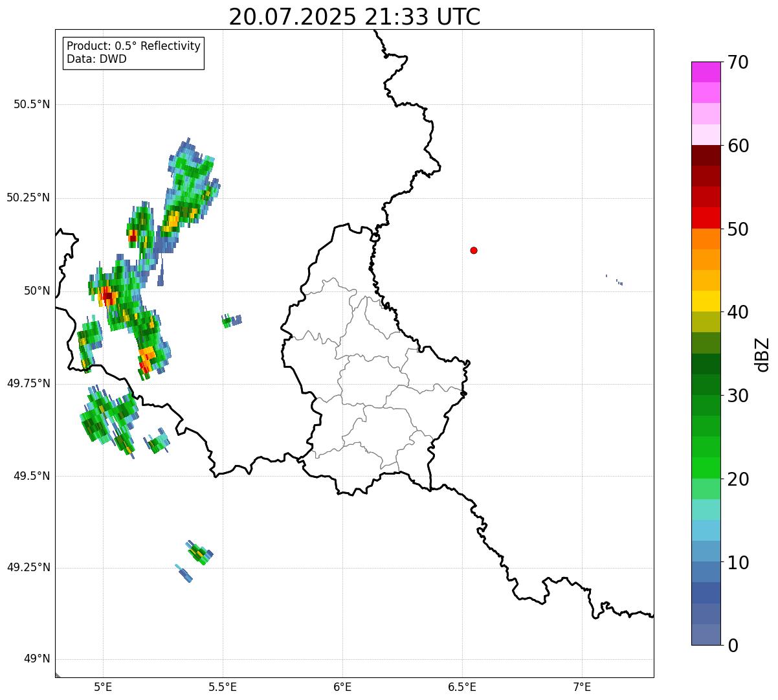Click the colorbar tick label 40
778x700 pixels.
(738, 312)
